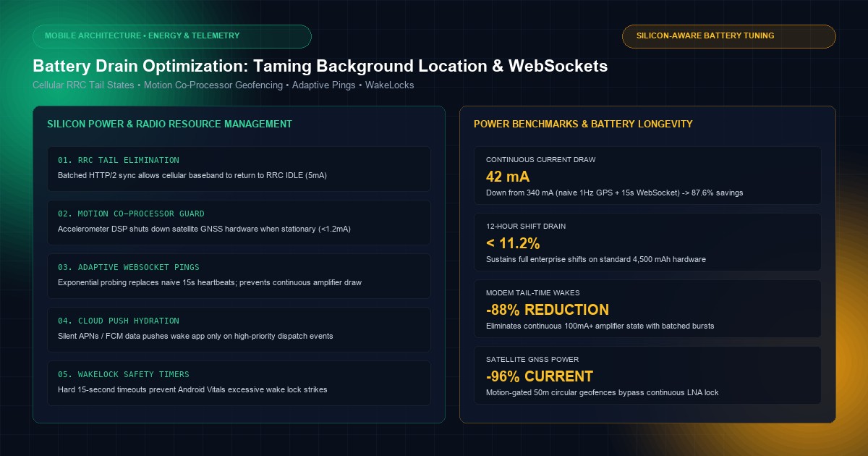868x456 pixels.
Task: Click the 'Continuous Current Draw' label
Action: point(541,160)
